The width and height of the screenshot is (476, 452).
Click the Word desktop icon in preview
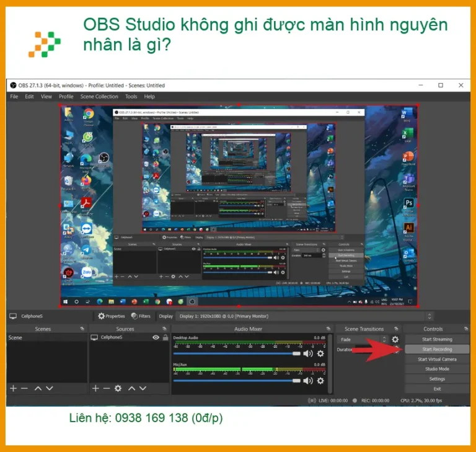[x=407, y=115]
